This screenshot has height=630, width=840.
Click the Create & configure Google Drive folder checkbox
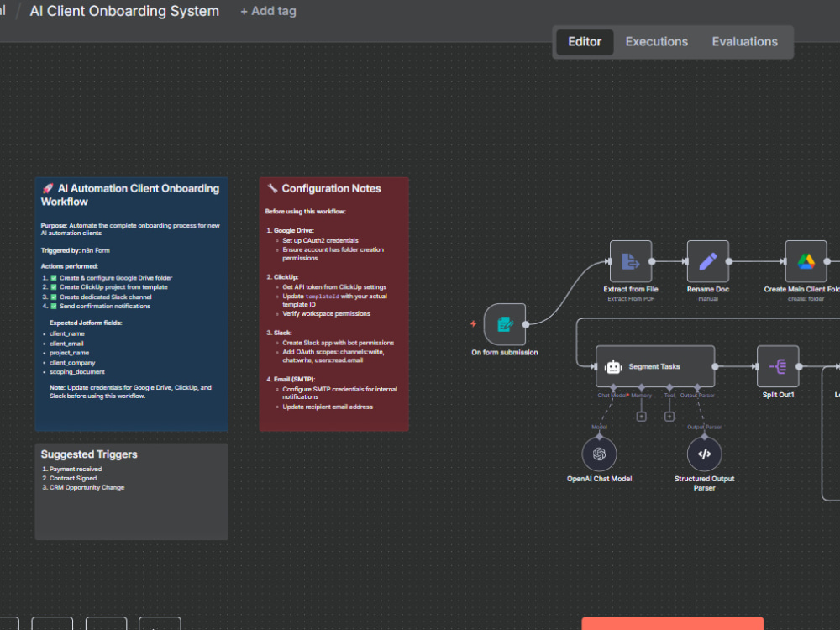(x=54, y=278)
